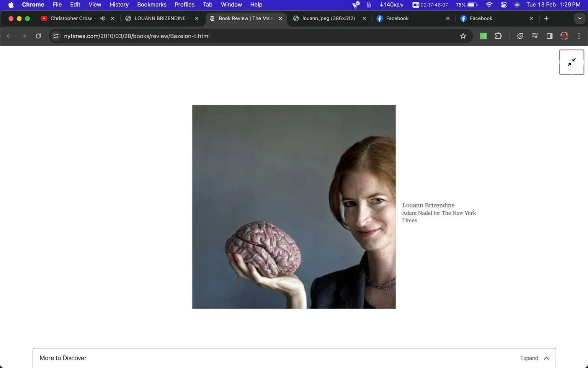
Task: Switch to the louann.jpeg tab
Action: (x=329, y=18)
